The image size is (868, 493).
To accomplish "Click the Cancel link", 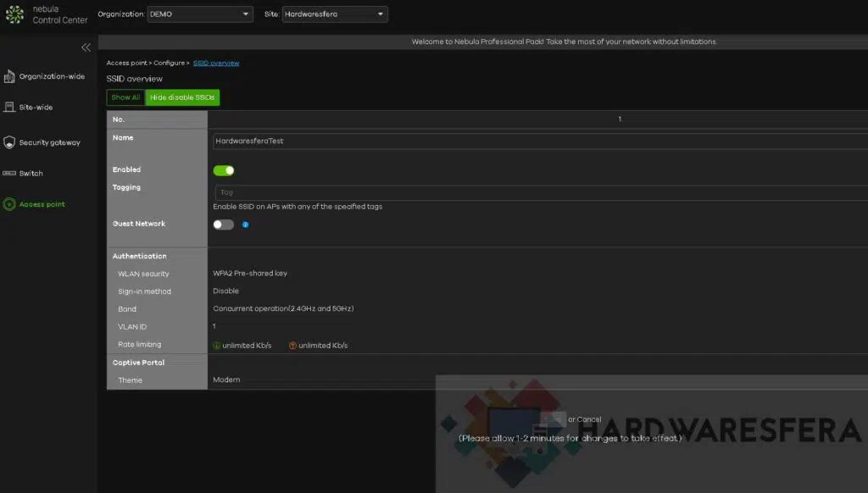I will [588, 419].
